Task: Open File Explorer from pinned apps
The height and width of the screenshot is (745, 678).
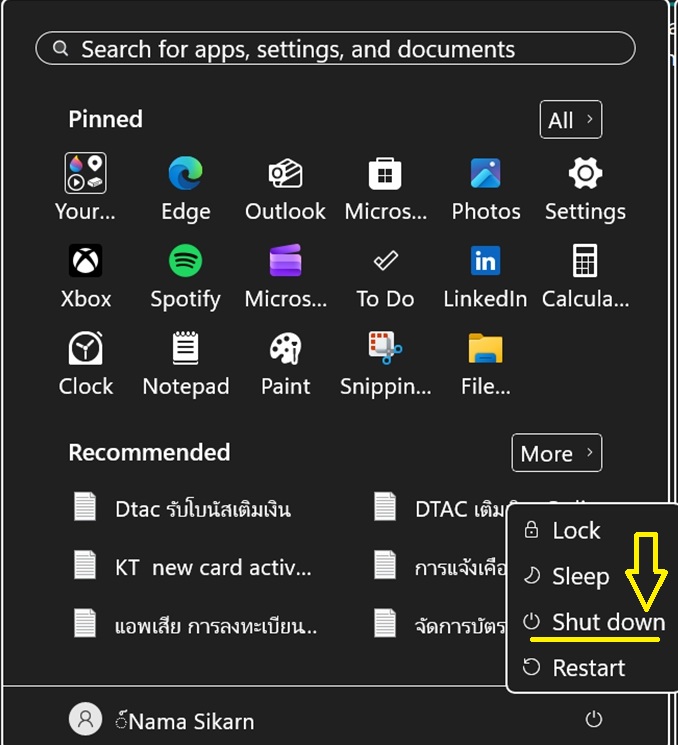Action: click(x=486, y=363)
